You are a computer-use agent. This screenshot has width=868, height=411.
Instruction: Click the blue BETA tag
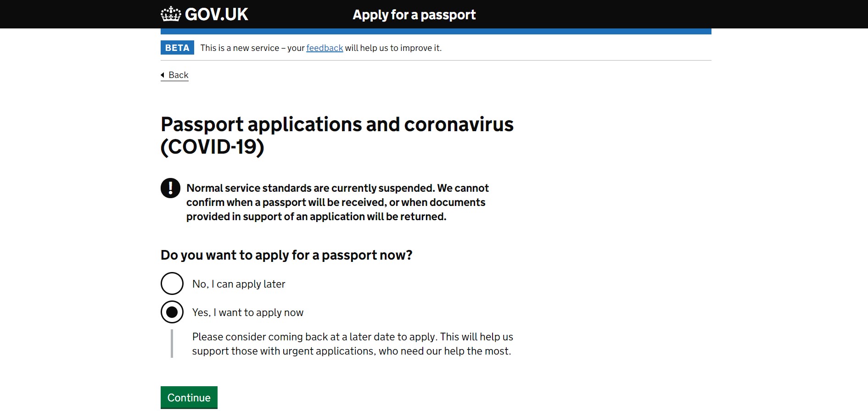[177, 48]
